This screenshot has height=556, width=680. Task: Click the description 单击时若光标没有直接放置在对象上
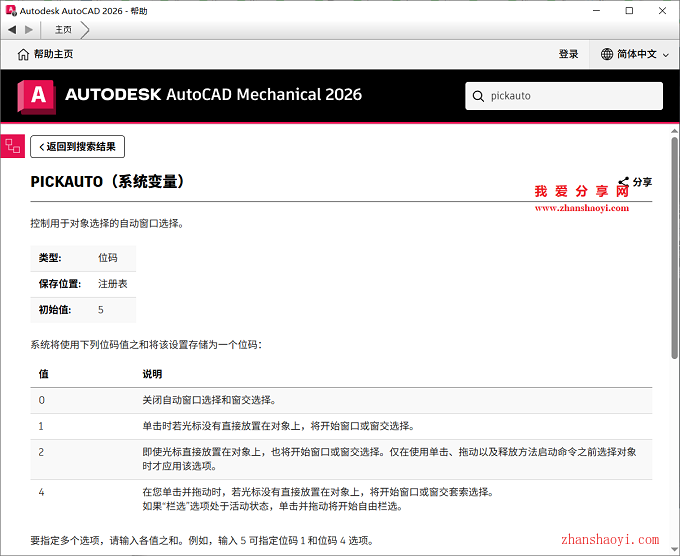point(278,426)
